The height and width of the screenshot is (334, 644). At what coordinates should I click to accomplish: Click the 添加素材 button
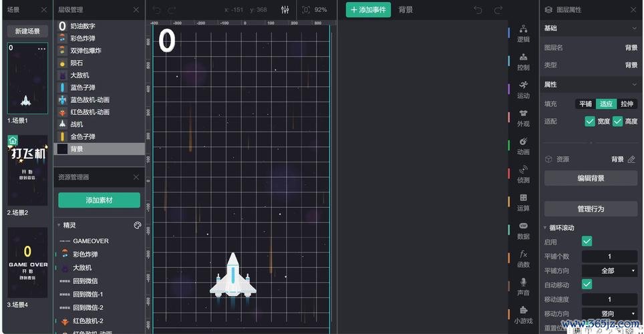click(99, 200)
